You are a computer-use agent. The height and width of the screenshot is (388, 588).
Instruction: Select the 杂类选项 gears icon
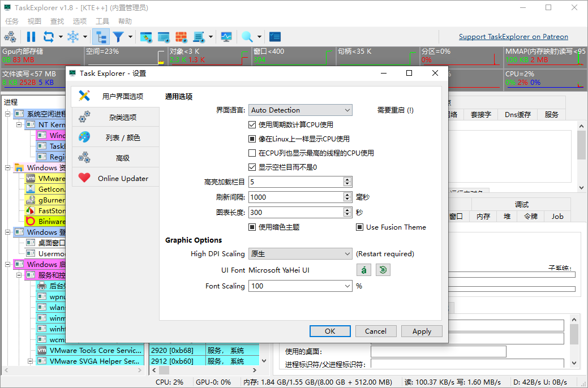coord(84,117)
